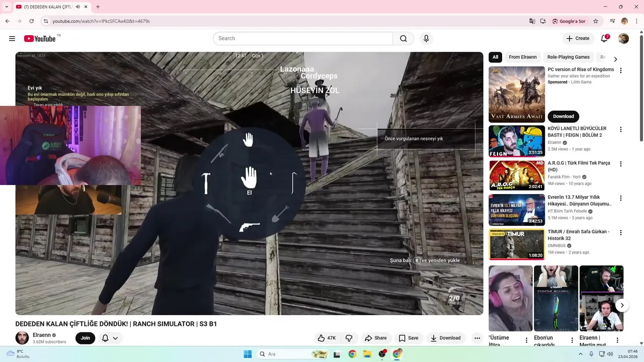Open options for FEIGN BÖLÜM 2 video
Image resolution: width=644 pixels, height=362 pixels.
coord(620,129)
